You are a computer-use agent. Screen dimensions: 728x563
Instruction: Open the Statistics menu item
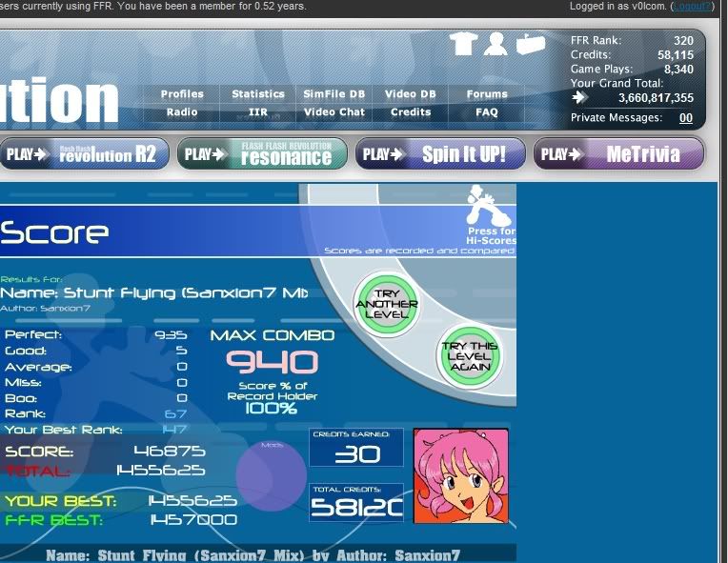tap(258, 94)
